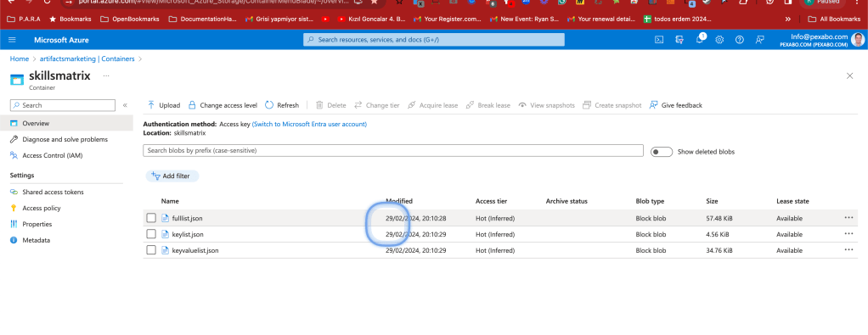Open more options for keylist.json row
This screenshot has width=868, height=335.
pos(848,234)
